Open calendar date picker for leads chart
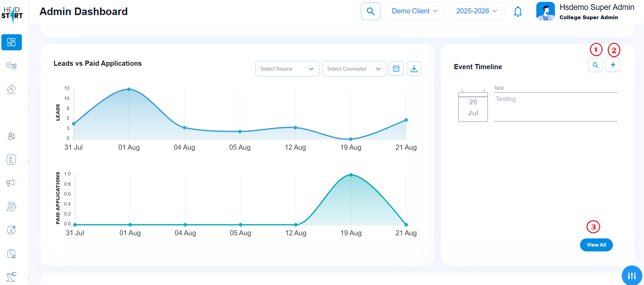 coord(396,69)
